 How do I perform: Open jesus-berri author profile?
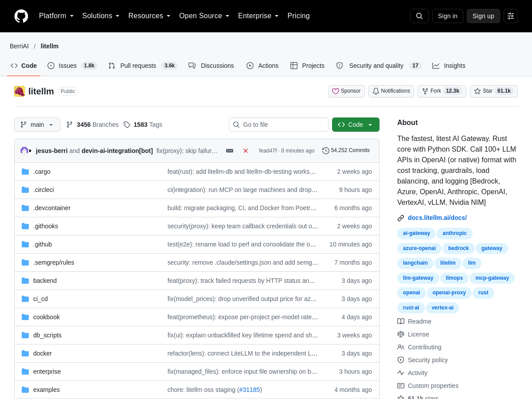point(52,151)
